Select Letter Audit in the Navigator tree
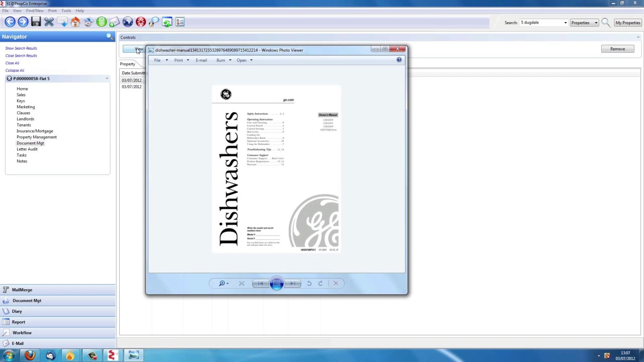 click(x=27, y=149)
